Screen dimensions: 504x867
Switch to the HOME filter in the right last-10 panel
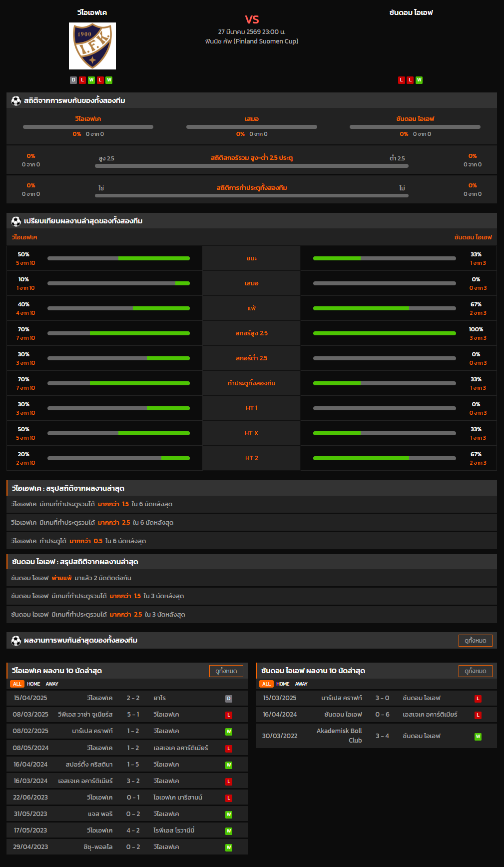tap(283, 684)
